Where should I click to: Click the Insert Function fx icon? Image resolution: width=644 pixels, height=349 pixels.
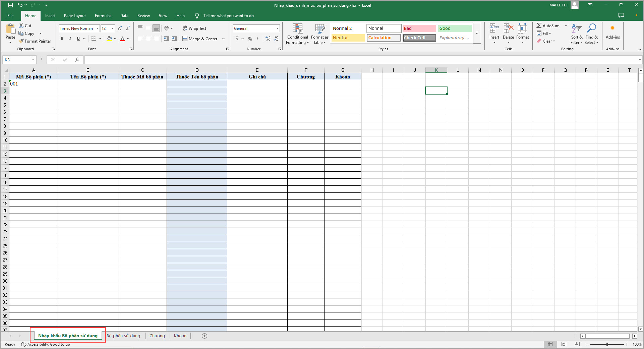[x=77, y=60]
